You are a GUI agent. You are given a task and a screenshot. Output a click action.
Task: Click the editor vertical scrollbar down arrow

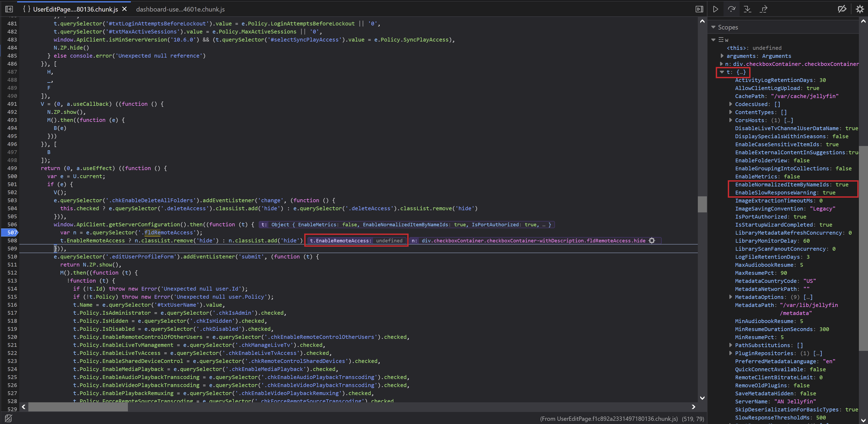click(702, 398)
